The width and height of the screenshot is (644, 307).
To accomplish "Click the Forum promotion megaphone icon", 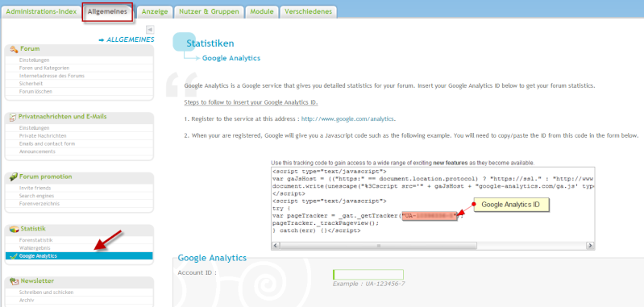I will point(14,177).
